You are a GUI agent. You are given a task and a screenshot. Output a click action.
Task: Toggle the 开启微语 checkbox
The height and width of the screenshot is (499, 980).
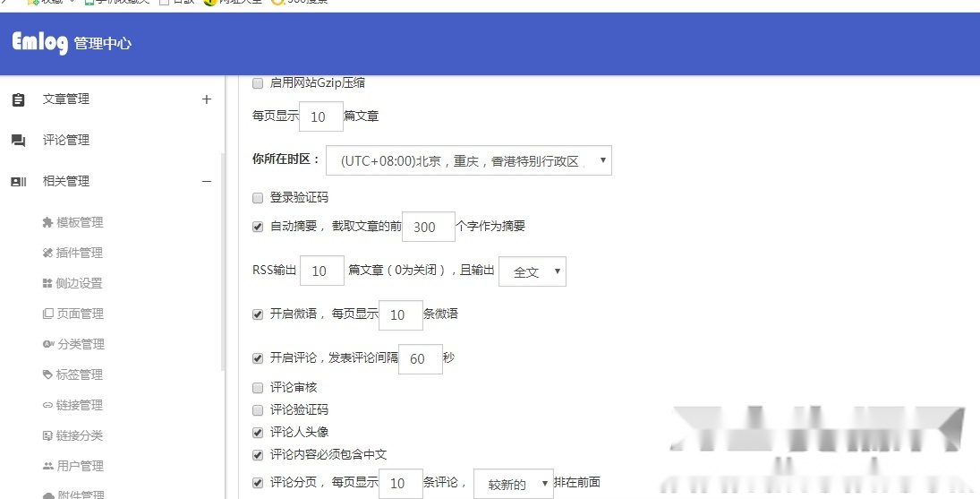(x=258, y=314)
